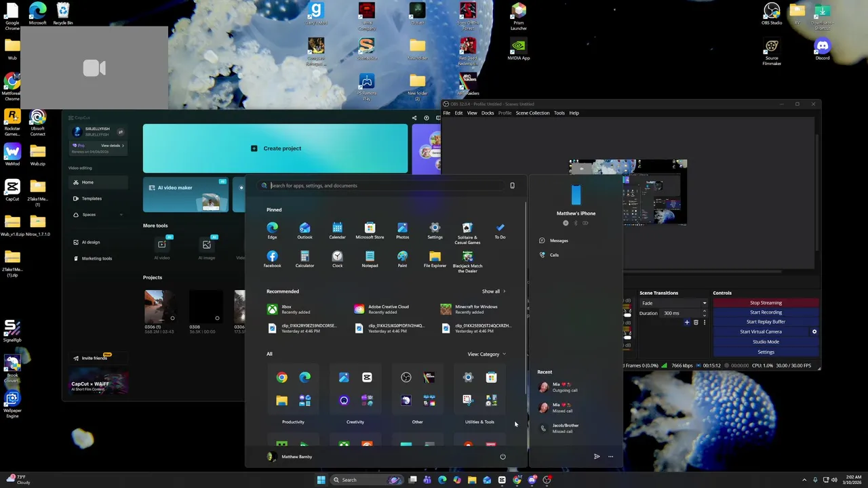
Task: Open pinned Facebook app
Action: (x=272, y=259)
